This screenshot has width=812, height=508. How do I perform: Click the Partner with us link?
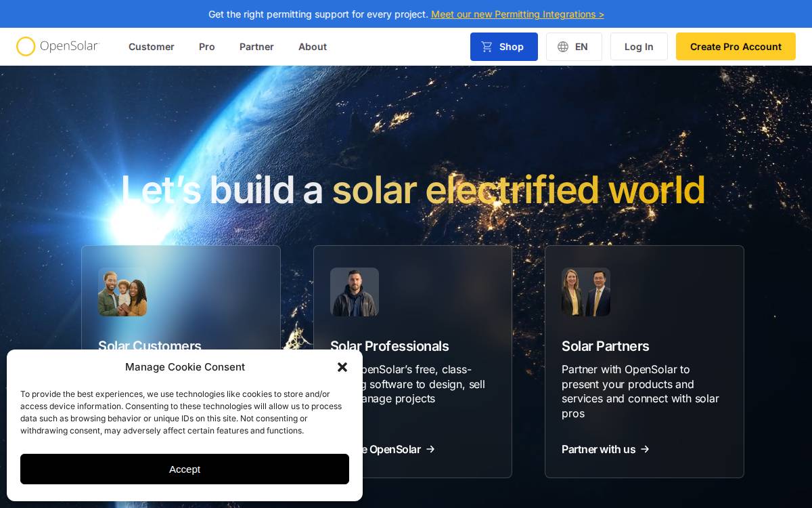[606, 449]
